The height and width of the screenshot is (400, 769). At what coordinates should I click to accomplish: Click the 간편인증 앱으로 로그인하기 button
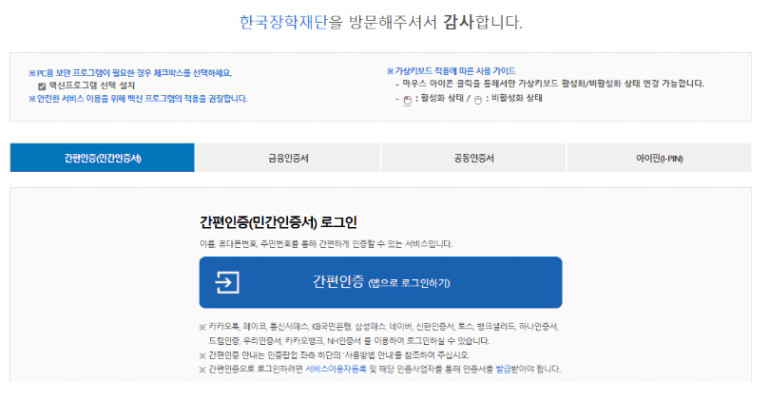381,282
